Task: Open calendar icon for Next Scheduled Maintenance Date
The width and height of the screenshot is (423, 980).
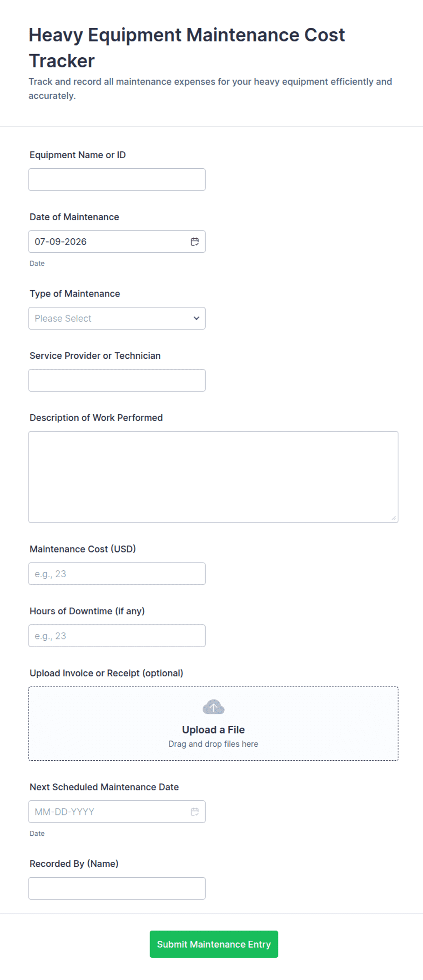Action: pos(195,812)
